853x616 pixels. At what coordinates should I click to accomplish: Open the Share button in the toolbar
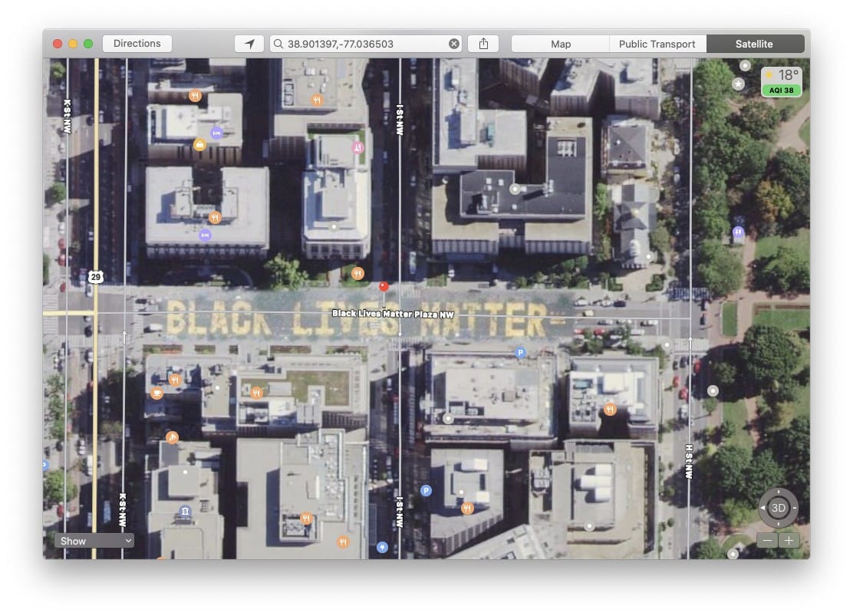483,44
